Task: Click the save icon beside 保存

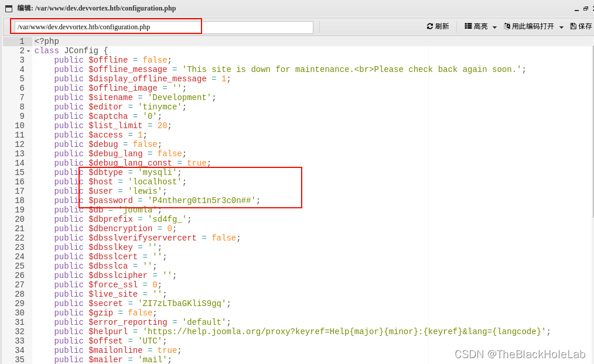Action: pos(573,27)
